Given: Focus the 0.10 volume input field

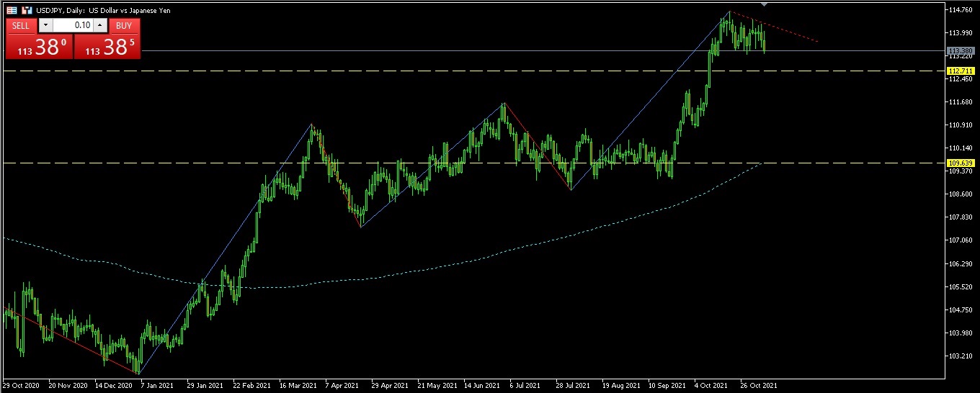Looking at the screenshot, I should click(73, 25).
